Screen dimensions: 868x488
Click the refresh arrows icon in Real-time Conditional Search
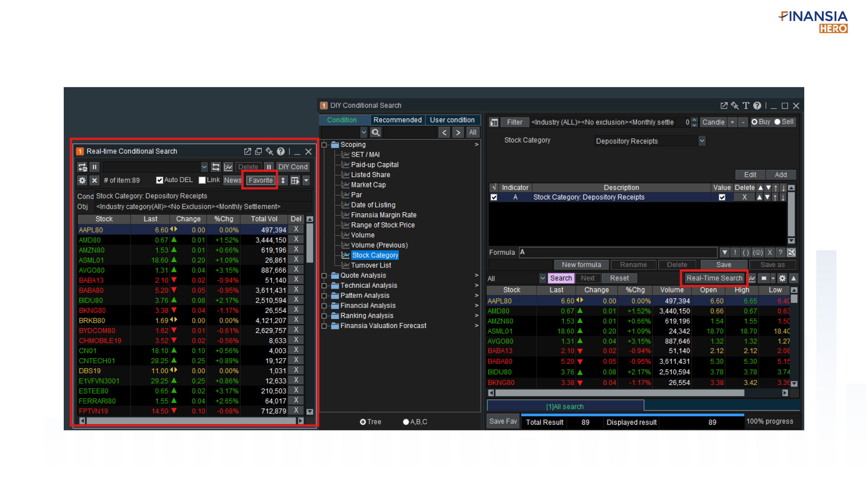(x=216, y=167)
